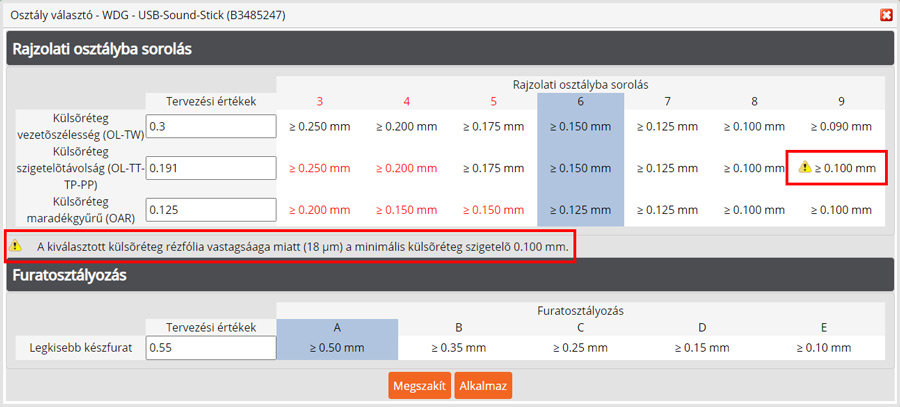Click the warning icon in class 9 cell
This screenshot has width=900, height=407.
click(804, 169)
